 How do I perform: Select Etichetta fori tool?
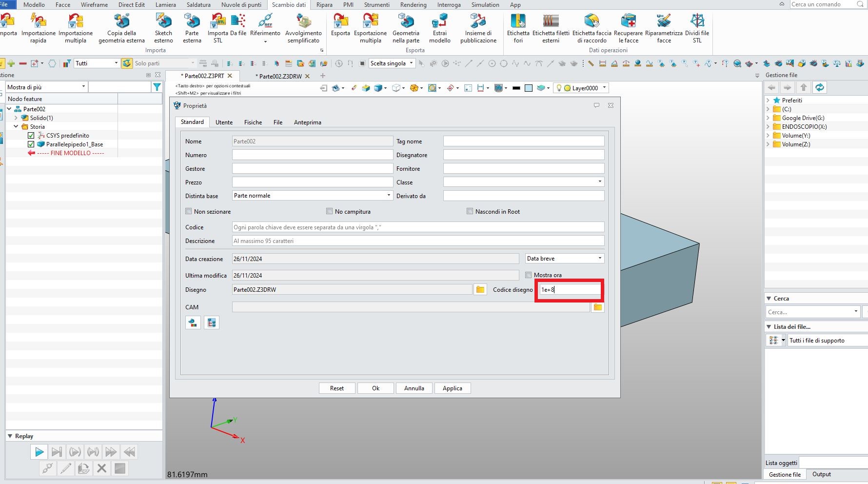pyautogui.click(x=518, y=28)
